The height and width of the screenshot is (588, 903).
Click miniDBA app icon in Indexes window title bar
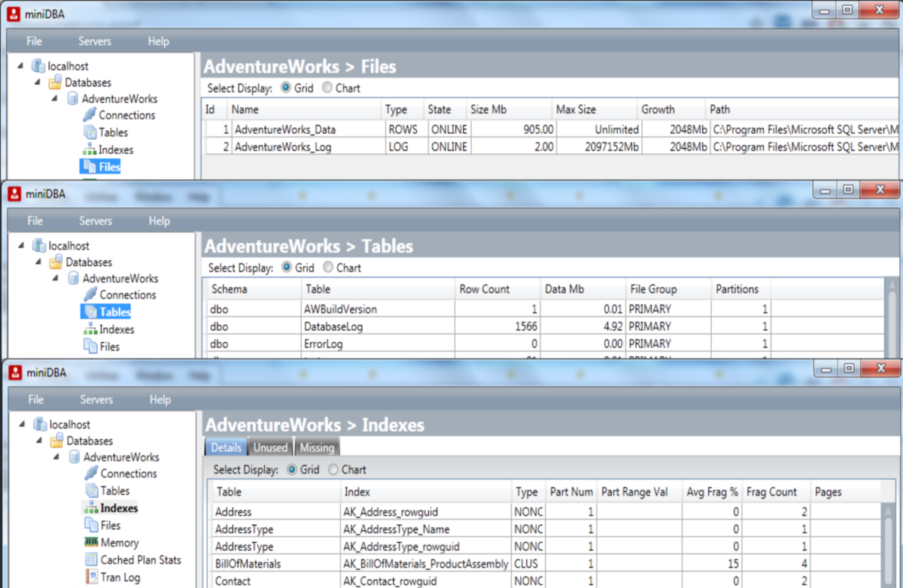tap(14, 372)
